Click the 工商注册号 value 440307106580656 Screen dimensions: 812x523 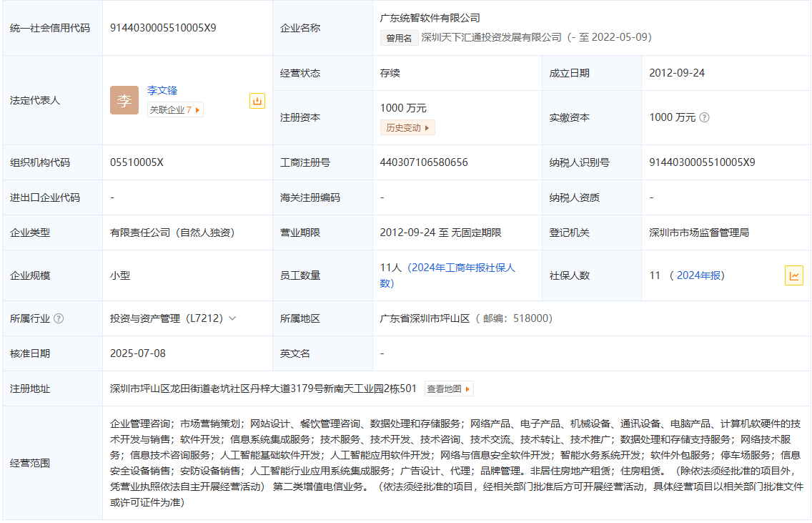pyautogui.click(x=424, y=162)
